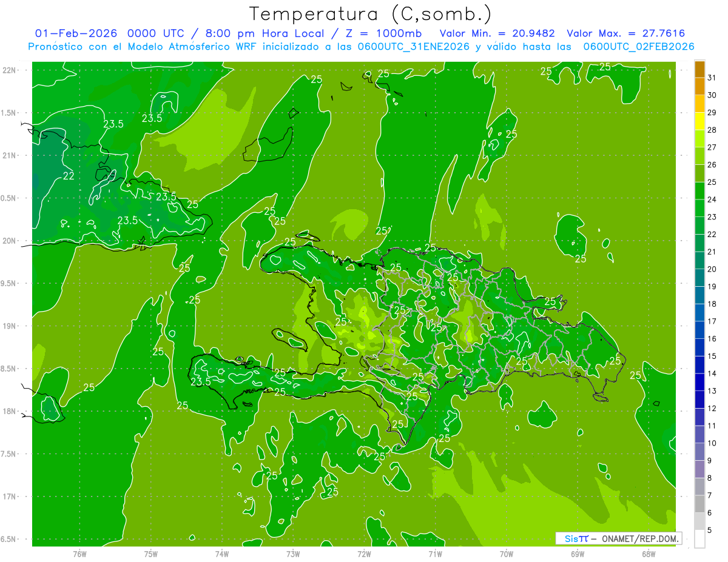Click the 20N latitude axis label
This screenshot has height=562, width=728.
point(8,241)
